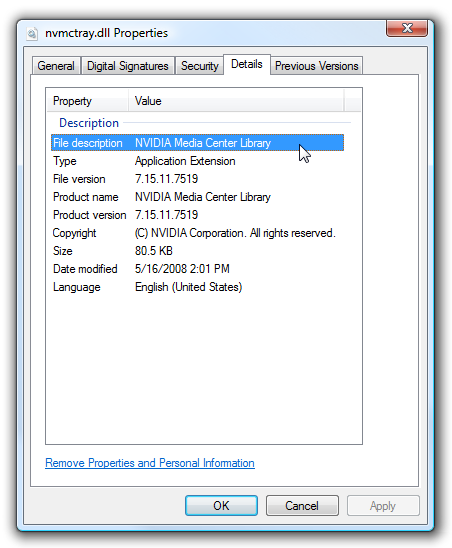The image size is (452, 548).
Task: Select the Size row label
Action: coord(63,251)
